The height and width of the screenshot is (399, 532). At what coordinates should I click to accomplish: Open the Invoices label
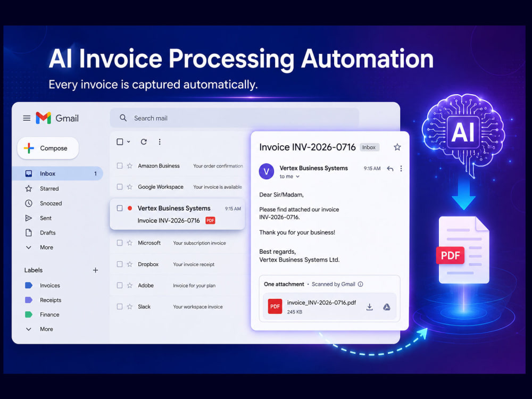coord(49,285)
